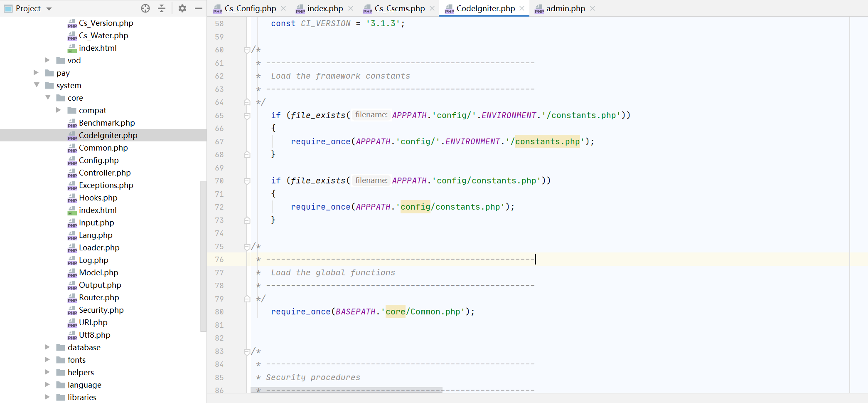
Task: Close the Cs_Config.php tab
Action: [283, 8]
